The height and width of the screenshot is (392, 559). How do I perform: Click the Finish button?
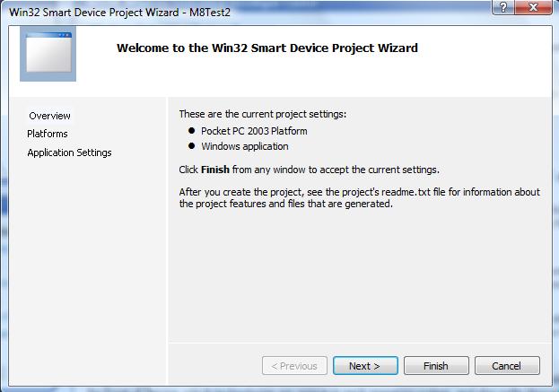point(436,366)
